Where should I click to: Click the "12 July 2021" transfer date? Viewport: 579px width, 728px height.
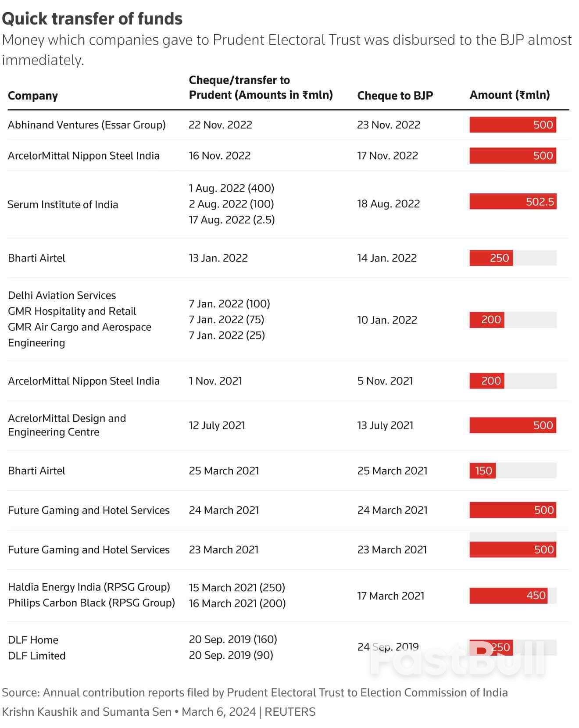tap(217, 425)
